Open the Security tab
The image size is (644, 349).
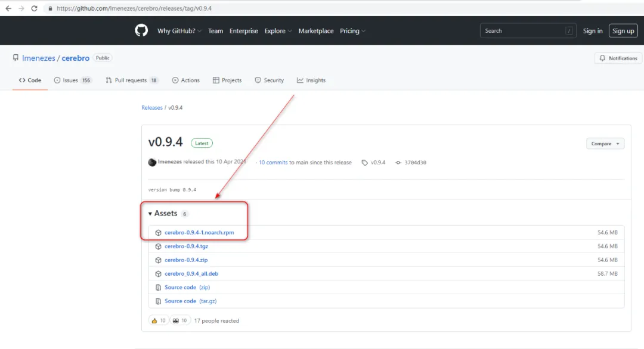(270, 80)
